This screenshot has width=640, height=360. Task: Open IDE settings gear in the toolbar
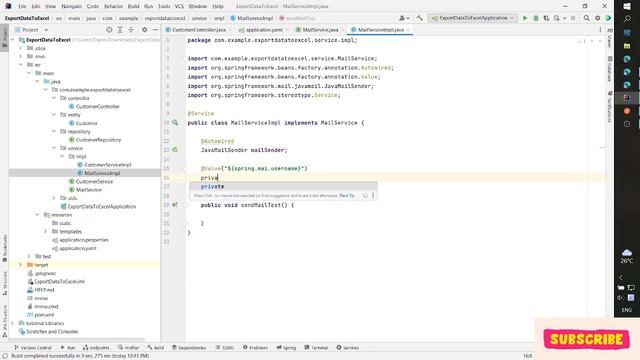click(x=598, y=18)
